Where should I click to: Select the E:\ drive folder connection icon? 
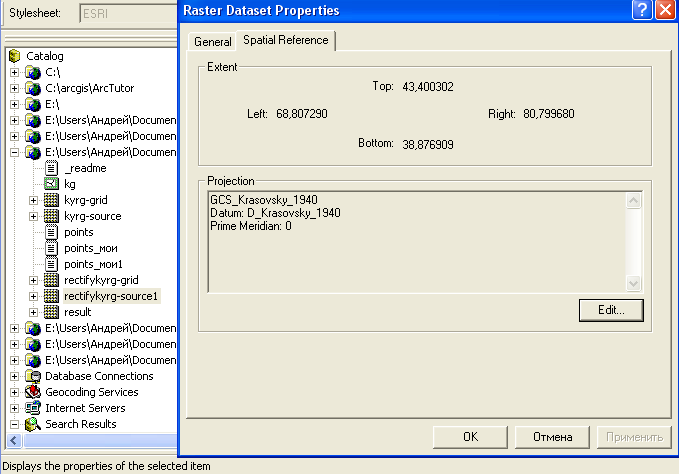click(x=33, y=104)
